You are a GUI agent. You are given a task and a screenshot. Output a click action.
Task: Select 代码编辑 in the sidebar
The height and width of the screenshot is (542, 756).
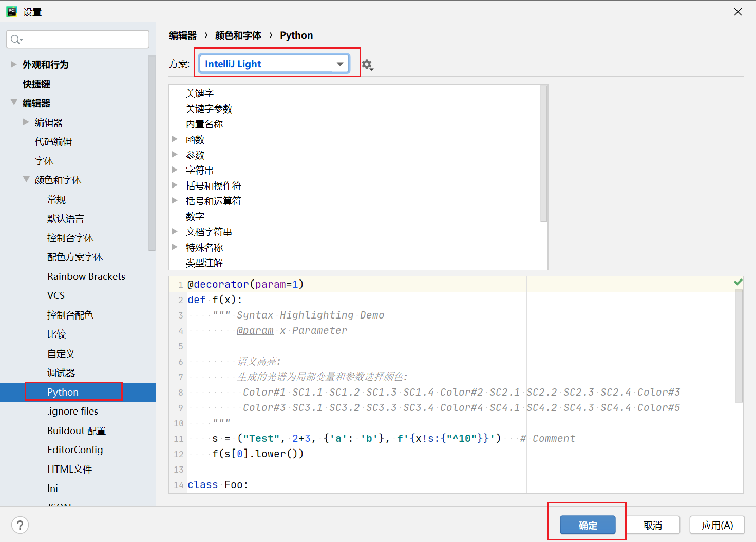pos(53,141)
